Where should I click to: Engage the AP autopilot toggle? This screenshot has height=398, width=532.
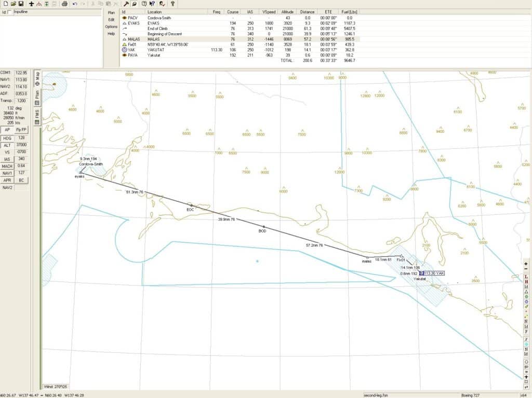pyautogui.click(x=8, y=129)
